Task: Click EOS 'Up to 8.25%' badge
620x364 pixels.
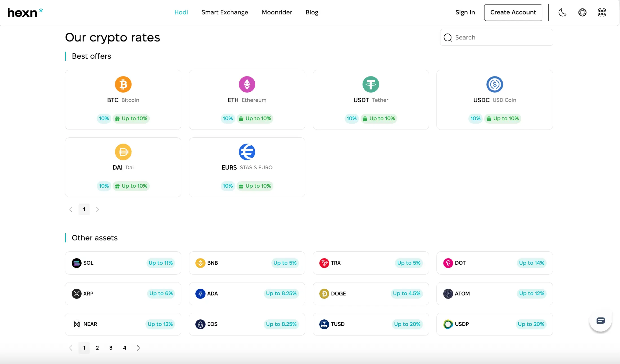Action: (281, 324)
